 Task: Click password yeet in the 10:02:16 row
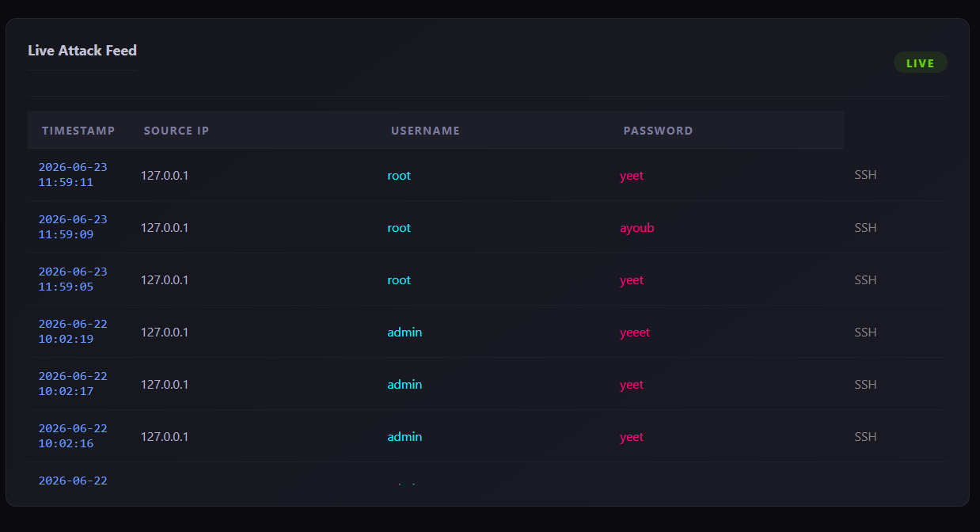[x=632, y=437]
